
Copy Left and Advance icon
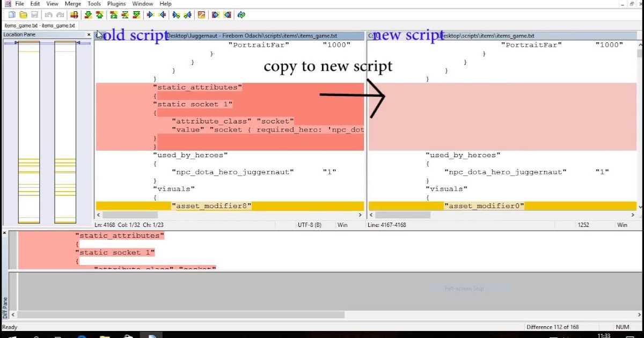point(187,15)
